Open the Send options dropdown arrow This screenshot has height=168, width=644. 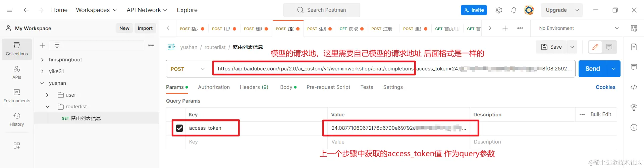pos(613,69)
